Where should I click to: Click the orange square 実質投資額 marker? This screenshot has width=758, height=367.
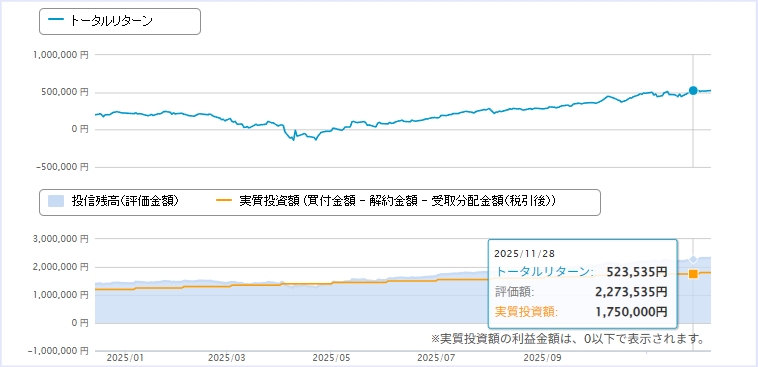[693, 274]
